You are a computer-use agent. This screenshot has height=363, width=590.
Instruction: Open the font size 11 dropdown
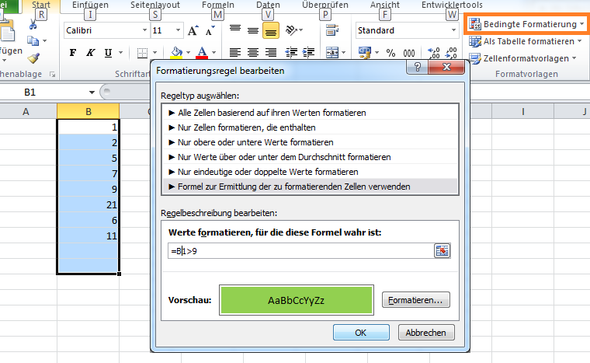click(178, 30)
